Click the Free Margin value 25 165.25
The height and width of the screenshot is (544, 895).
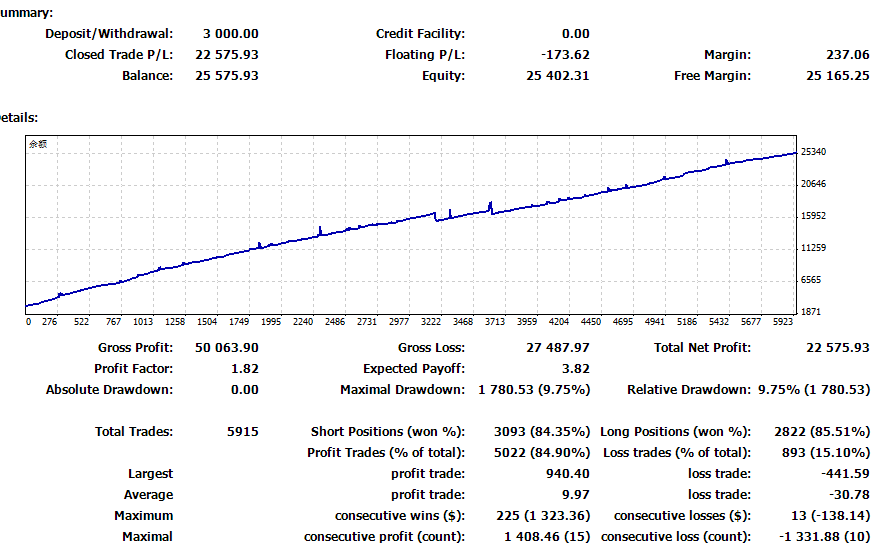[x=837, y=76]
